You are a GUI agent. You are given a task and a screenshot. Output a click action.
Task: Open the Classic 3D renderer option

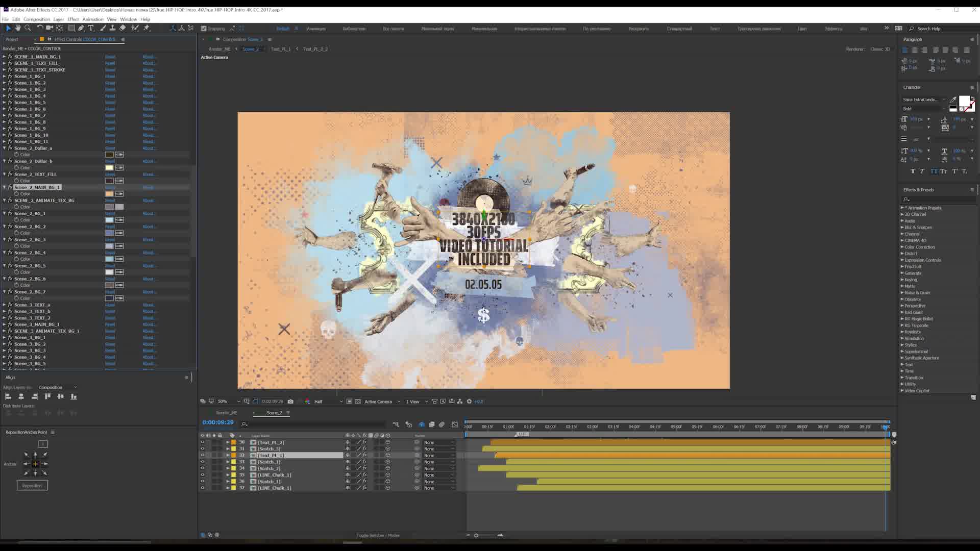click(880, 49)
